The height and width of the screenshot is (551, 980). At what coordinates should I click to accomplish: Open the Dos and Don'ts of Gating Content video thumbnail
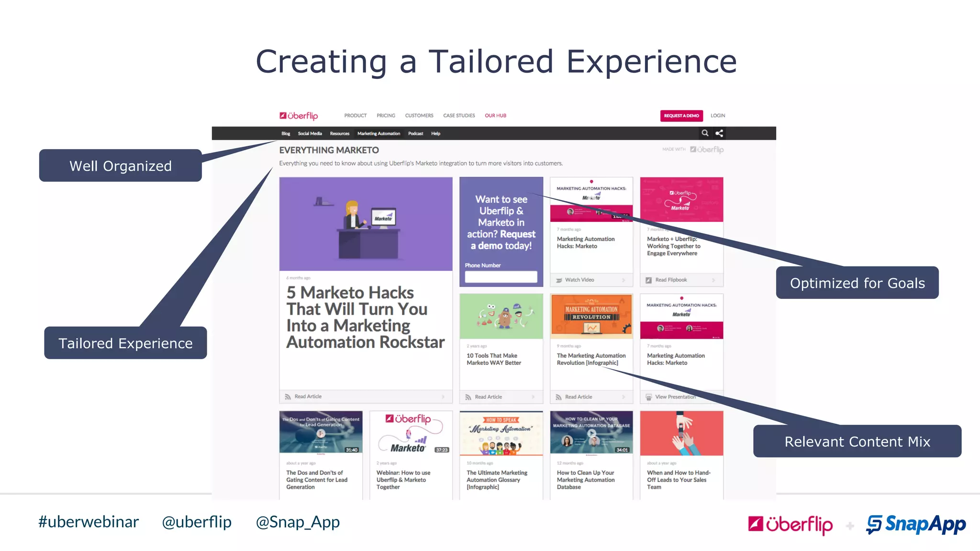(x=321, y=432)
